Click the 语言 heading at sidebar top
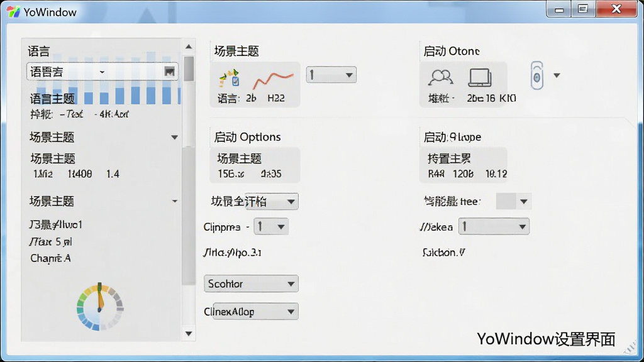644x362 pixels. [39, 51]
